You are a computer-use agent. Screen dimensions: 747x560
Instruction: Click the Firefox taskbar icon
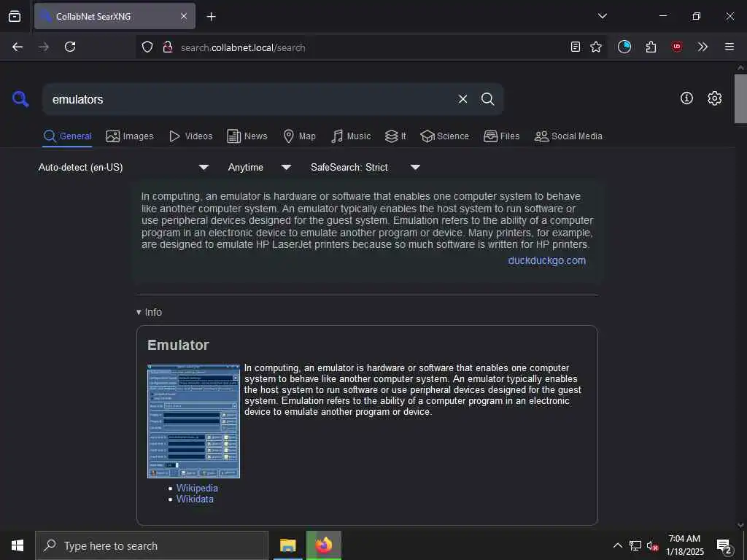tap(323, 545)
